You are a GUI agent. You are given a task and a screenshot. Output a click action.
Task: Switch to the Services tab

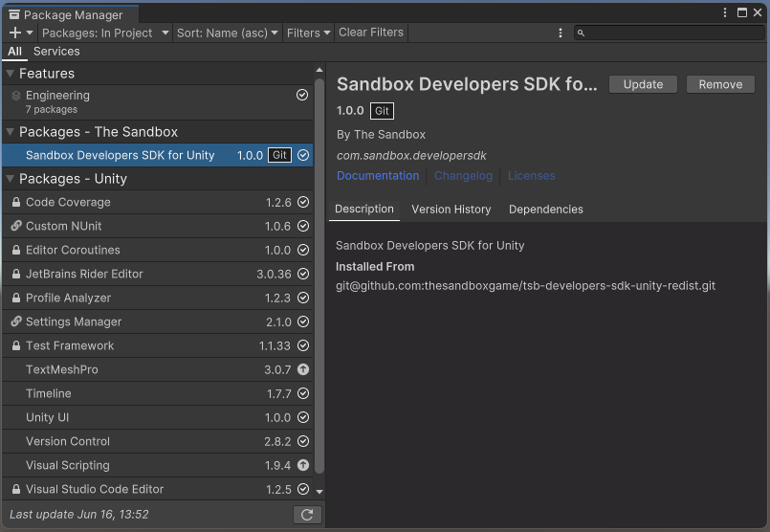[56, 52]
